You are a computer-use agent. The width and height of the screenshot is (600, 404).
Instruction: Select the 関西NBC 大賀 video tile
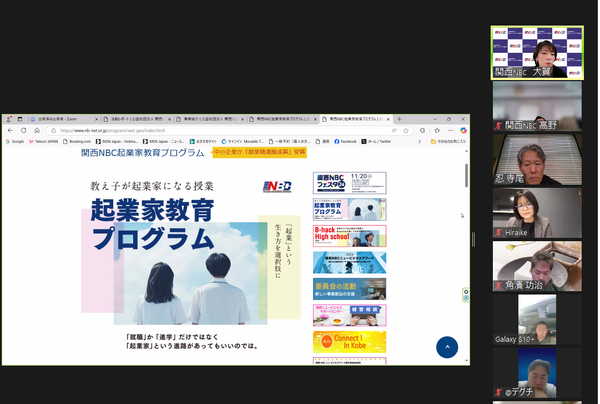click(x=537, y=53)
